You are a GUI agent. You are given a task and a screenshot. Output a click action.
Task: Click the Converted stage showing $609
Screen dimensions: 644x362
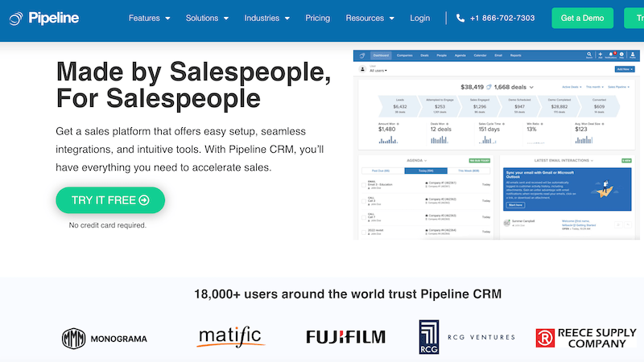[x=599, y=106]
